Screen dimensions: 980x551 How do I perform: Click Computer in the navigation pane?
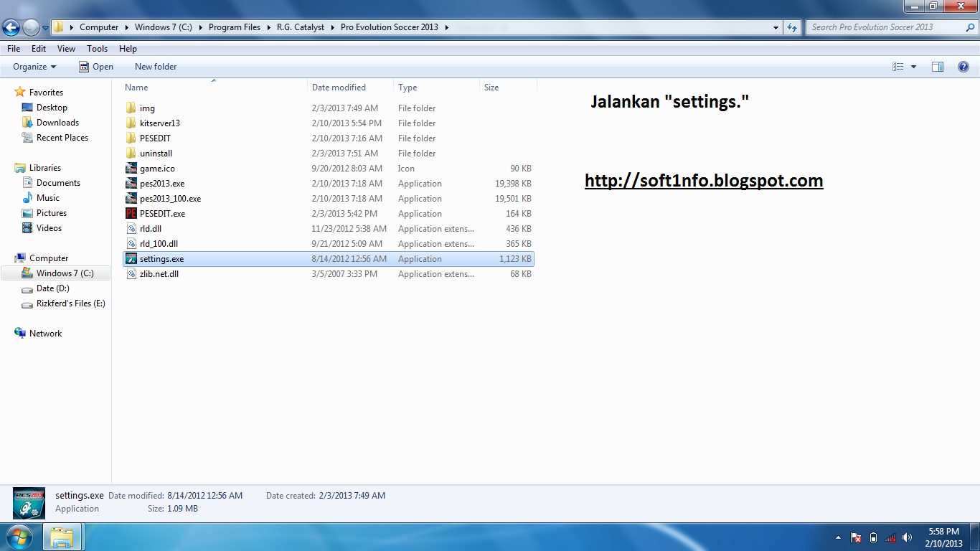(49, 258)
